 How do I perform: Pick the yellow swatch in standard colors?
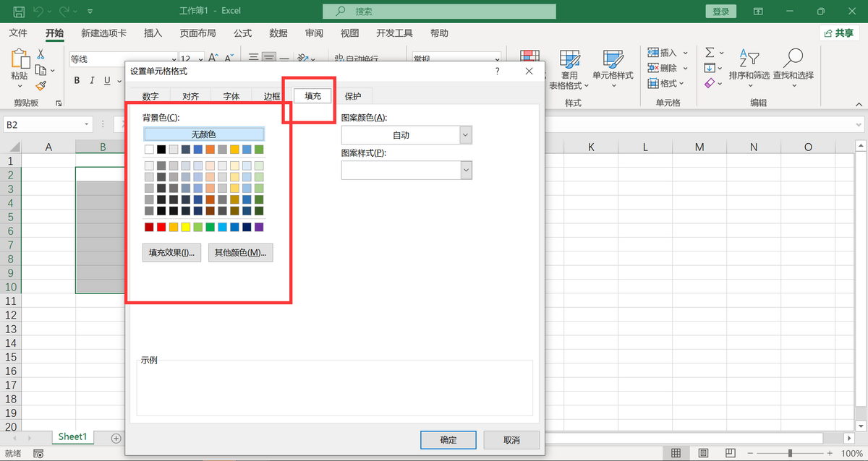click(185, 227)
